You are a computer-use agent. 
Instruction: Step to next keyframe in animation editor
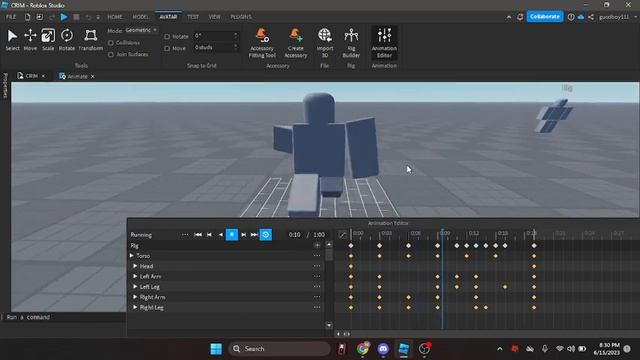click(x=244, y=235)
